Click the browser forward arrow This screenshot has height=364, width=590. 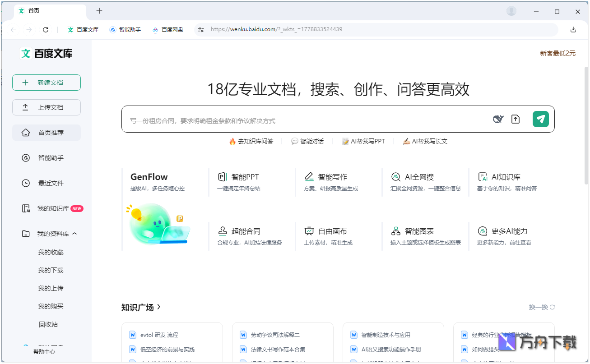[29, 30]
